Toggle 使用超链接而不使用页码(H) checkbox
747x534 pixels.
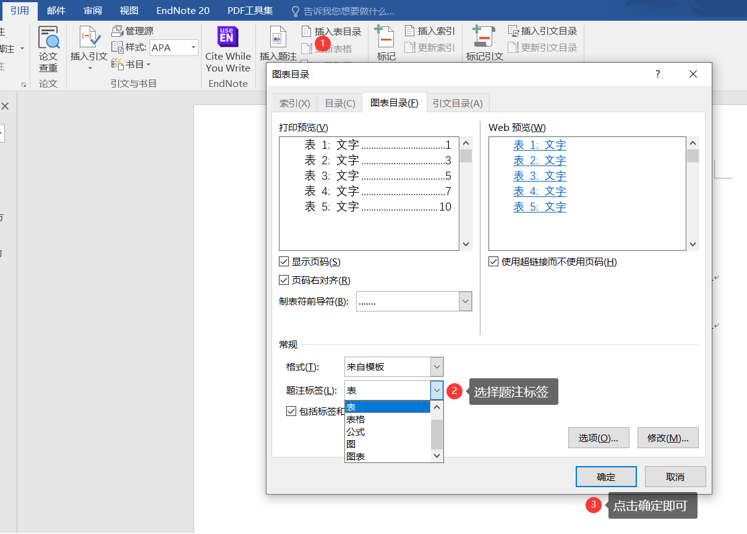click(x=494, y=262)
